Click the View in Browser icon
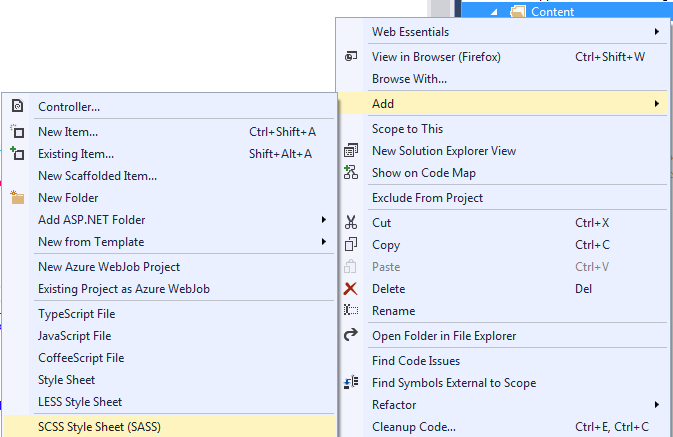 pos(351,56)
